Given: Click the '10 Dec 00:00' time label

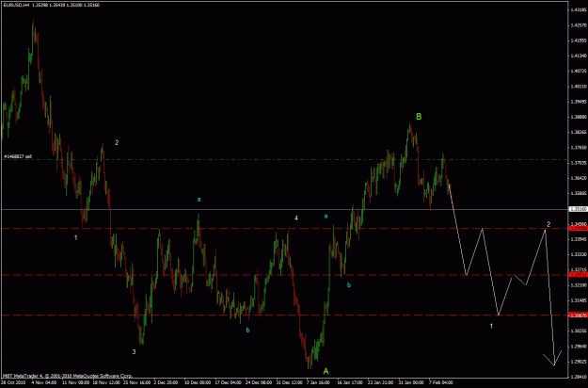Looking at the screenshot, I should click(x=198, y=382).
